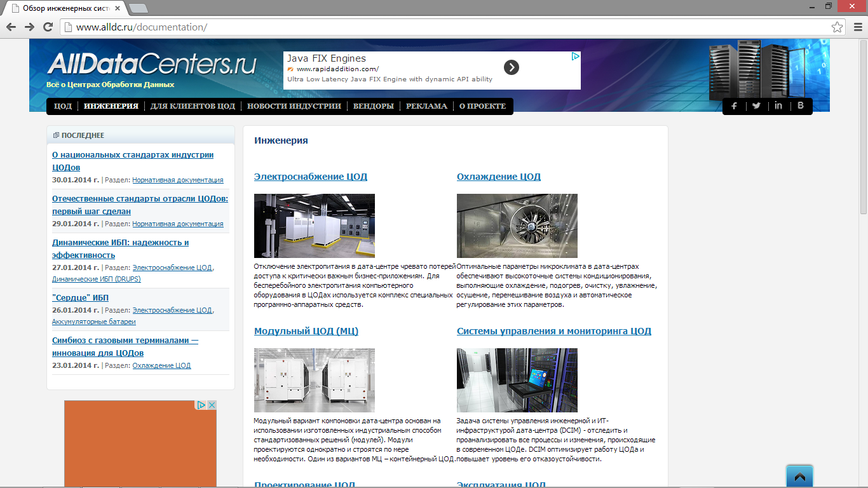Open Системы управления и мониторинга ЦОД heading
The width and height of the screenshot is (868, 488).
tap(554, 331)
